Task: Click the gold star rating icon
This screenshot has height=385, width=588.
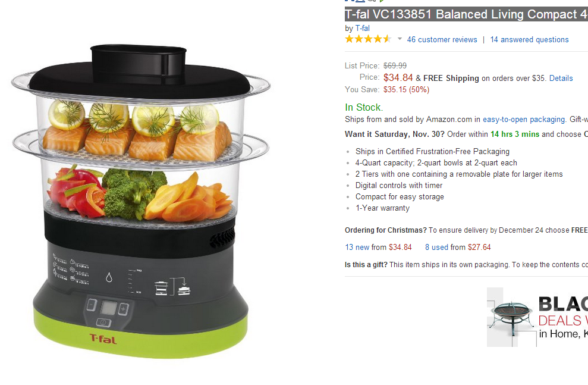Action: click(x=368, y=39)
